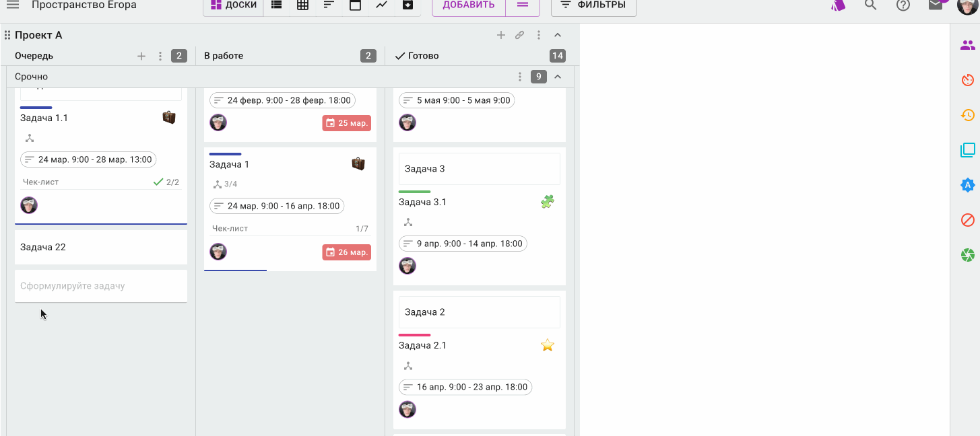The width and height of the screenshot is (980, 436).
Task: Copy the Проект А board link
Action: [520, 35]
